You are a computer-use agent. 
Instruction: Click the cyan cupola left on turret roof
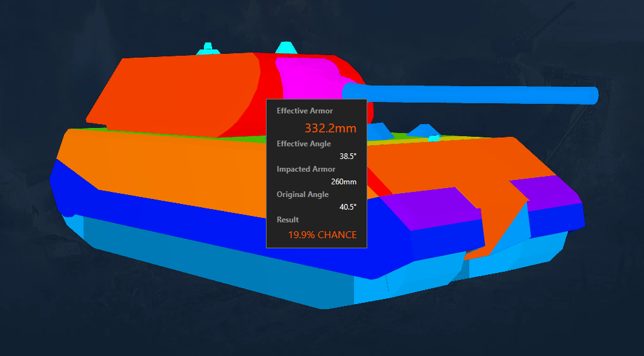click(208, 49)
